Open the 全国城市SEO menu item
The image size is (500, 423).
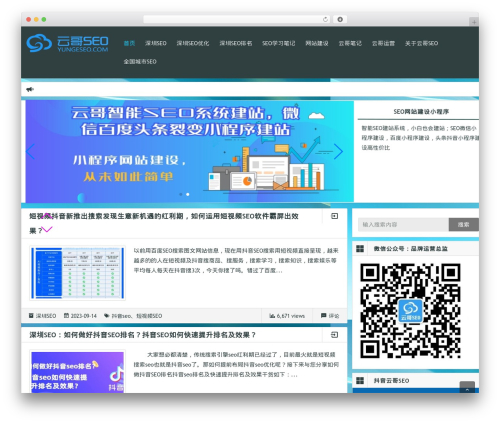(140, 62)
